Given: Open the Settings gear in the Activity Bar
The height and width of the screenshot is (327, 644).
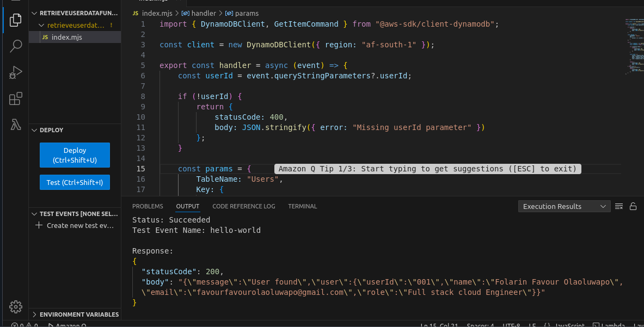Looking at the screenshot, I should [15, 307].
